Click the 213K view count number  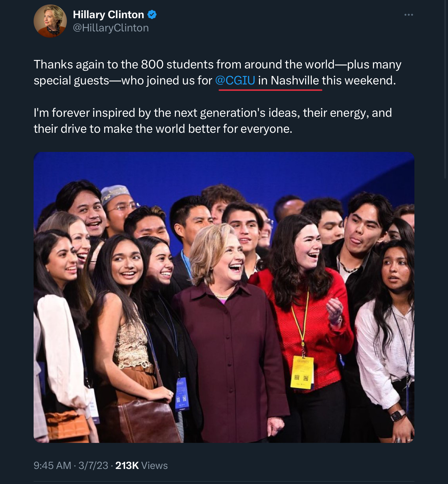[127, 465]
